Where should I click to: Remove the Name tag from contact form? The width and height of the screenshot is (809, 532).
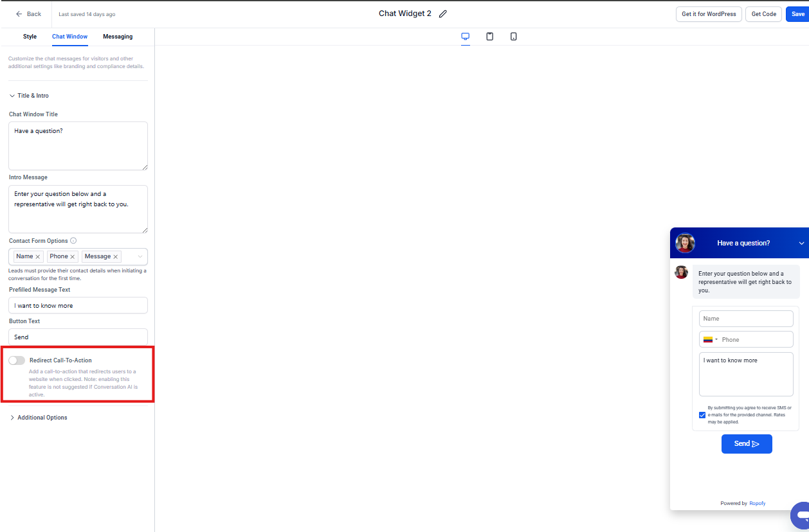tap(38, 257)
